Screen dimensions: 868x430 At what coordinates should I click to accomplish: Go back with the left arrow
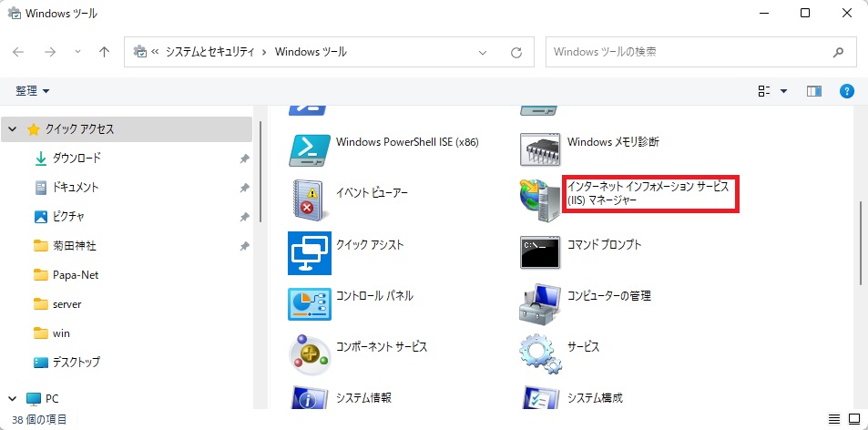click(x=18, y=52)
